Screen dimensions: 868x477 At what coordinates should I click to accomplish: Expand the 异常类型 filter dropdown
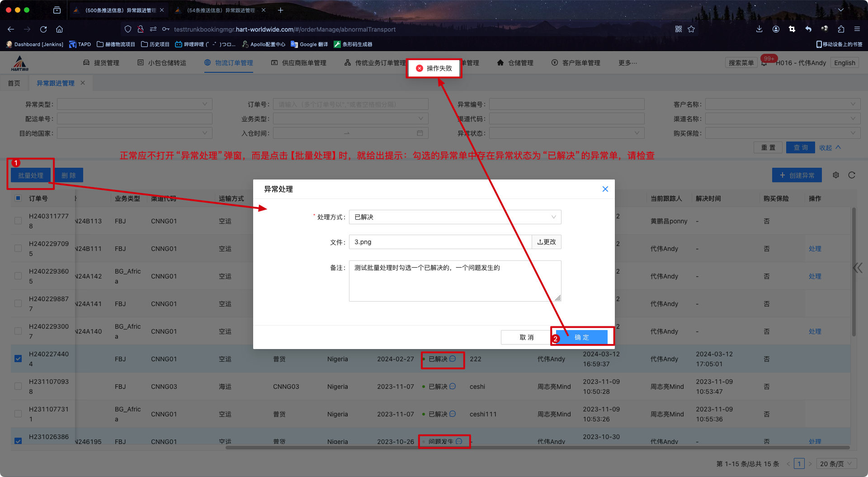(x=134, y=104)
